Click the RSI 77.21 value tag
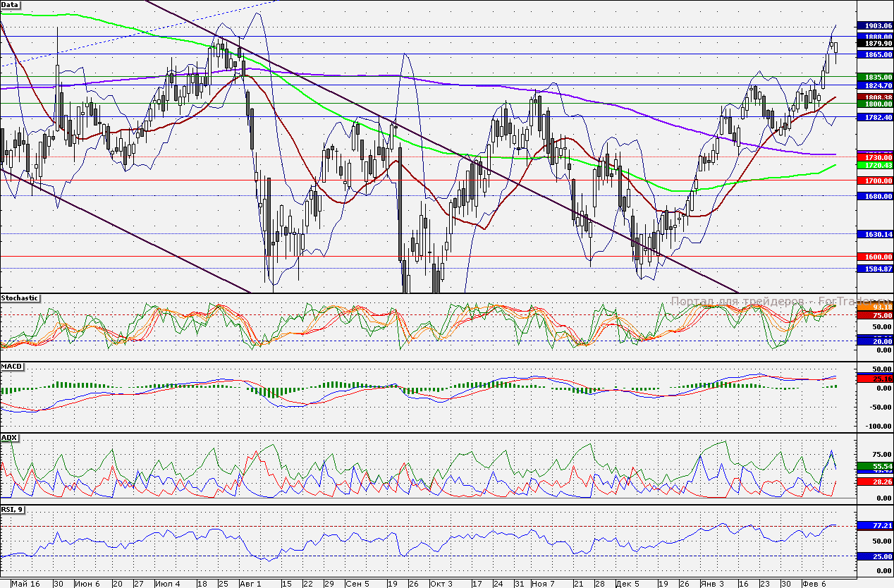This screenshot has height=588, width=894. (874, 525)
